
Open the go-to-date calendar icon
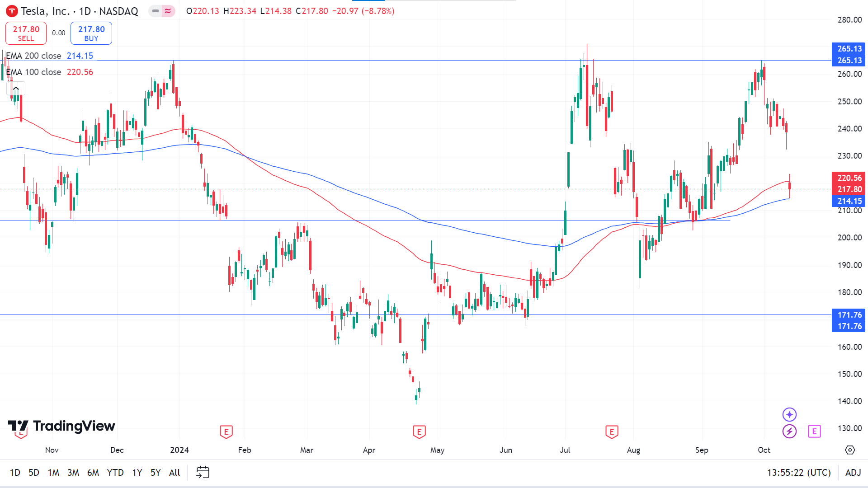point(203,473)
